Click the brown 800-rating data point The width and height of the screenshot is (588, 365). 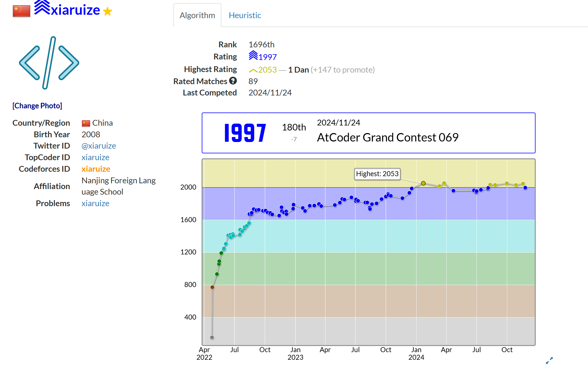212,287
